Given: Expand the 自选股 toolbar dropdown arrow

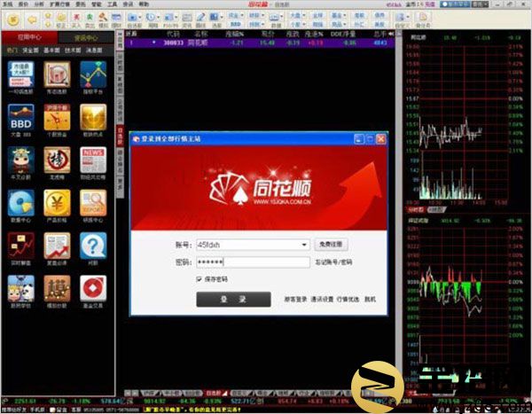Looking at the screenshot, I should point(140,17).
